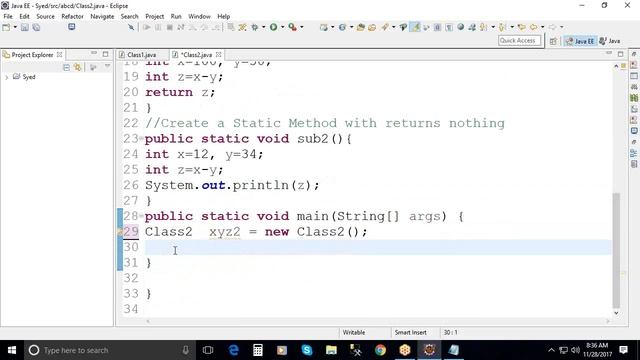Collapse the sub2 method fold on line 23

[141, 138]
